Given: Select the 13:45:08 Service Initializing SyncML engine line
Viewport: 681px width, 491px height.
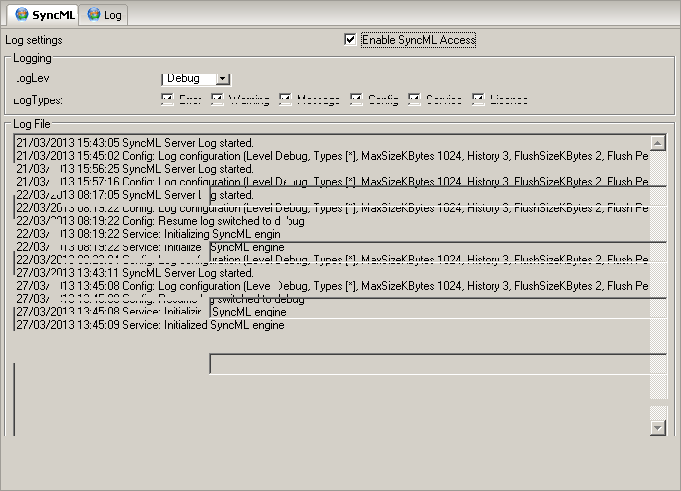Looking at the screenshot, I should coord(151,312).
